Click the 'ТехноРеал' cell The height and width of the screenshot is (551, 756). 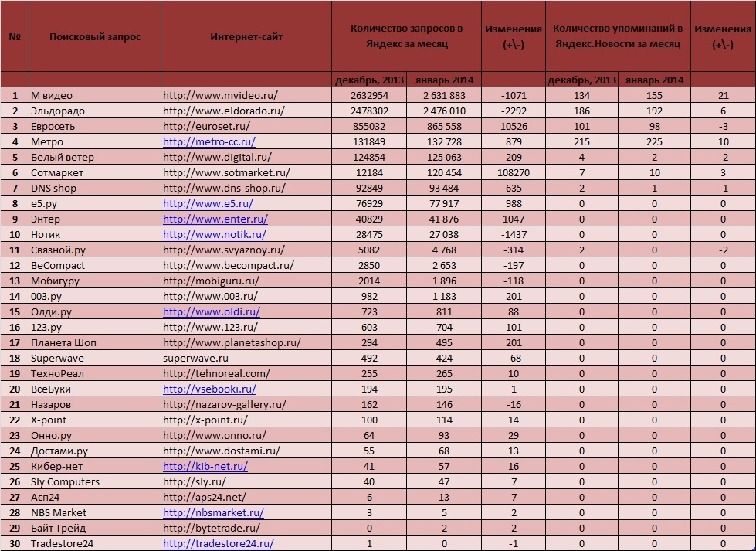[95, 373]
